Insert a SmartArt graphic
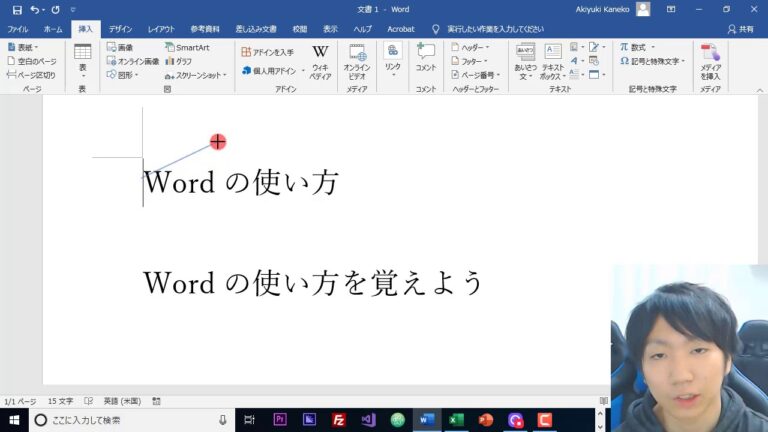Image resolution: width=768 pixels, height=432 pixels. click(187, 47)
